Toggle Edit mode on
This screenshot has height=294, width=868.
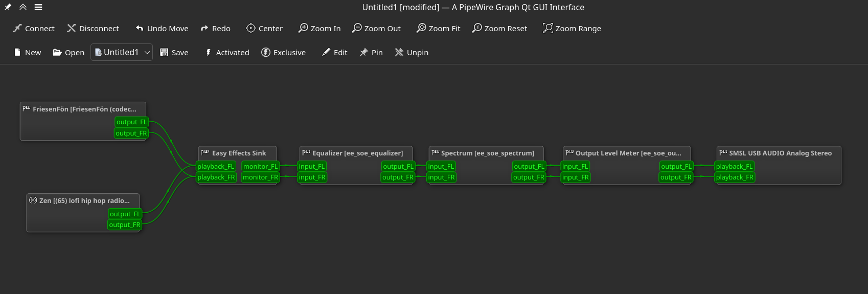tap(334, 52)
